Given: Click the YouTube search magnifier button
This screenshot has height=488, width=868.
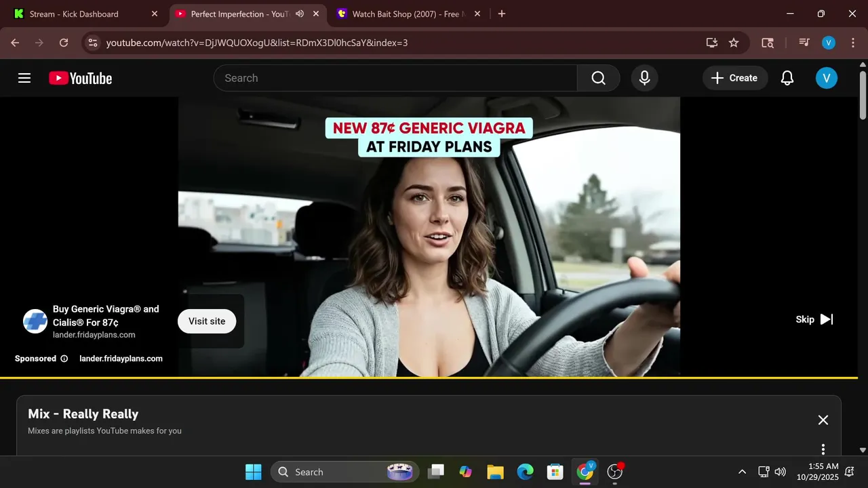Looking at the screenshot, I should (x=598, y=78).
